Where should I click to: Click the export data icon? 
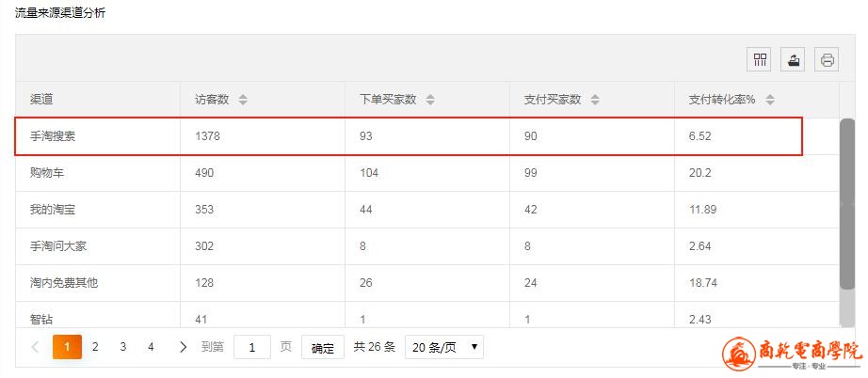click(x=794, y=59)
